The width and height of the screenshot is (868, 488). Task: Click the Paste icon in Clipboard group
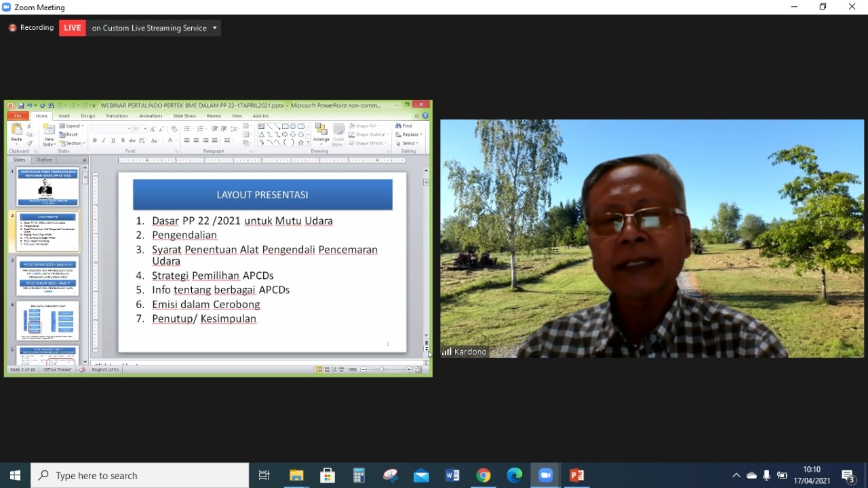tap(17, 131)
